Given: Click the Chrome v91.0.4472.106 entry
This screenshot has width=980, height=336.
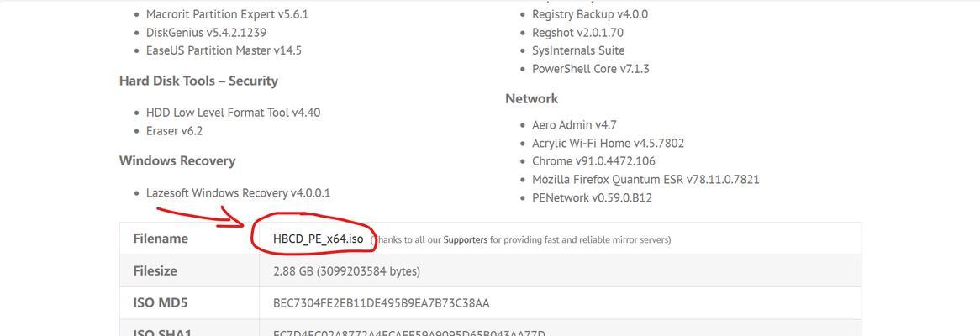Looking at the screenshot, I should (593, 161).
